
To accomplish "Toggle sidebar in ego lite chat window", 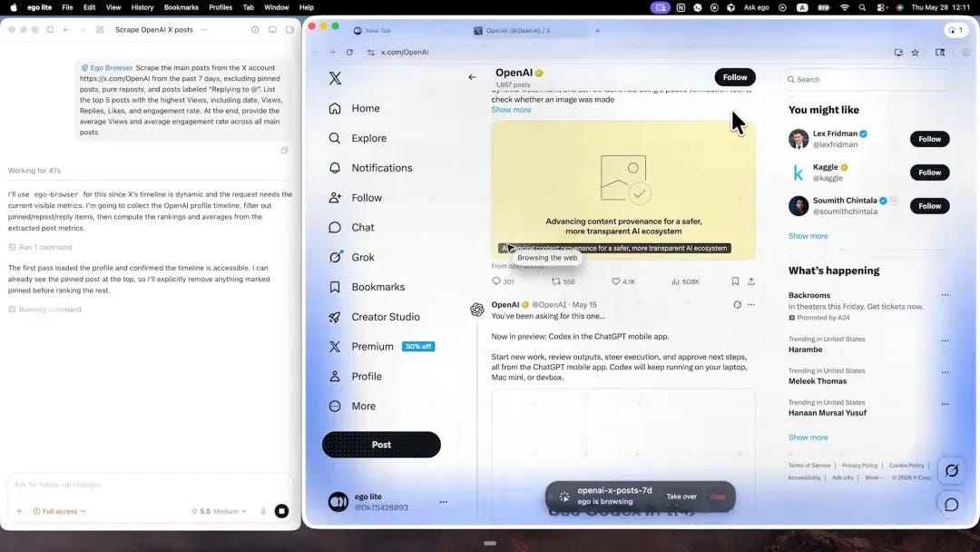I will point(50,29).
